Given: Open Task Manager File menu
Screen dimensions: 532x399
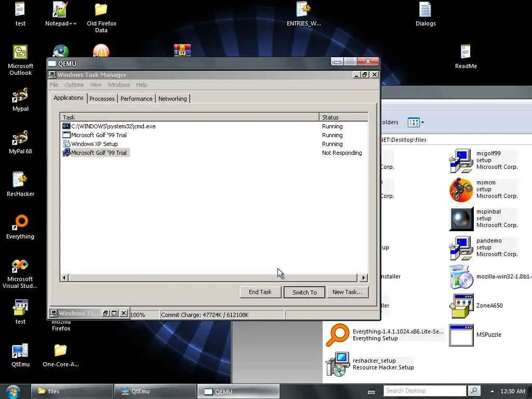Looking at the screenshot, I should point(54,85).
